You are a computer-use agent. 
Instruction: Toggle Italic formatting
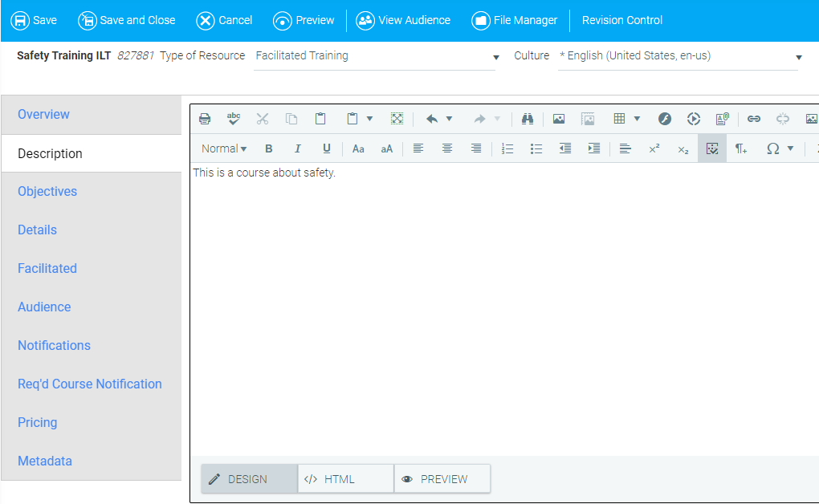click(298, 148)
